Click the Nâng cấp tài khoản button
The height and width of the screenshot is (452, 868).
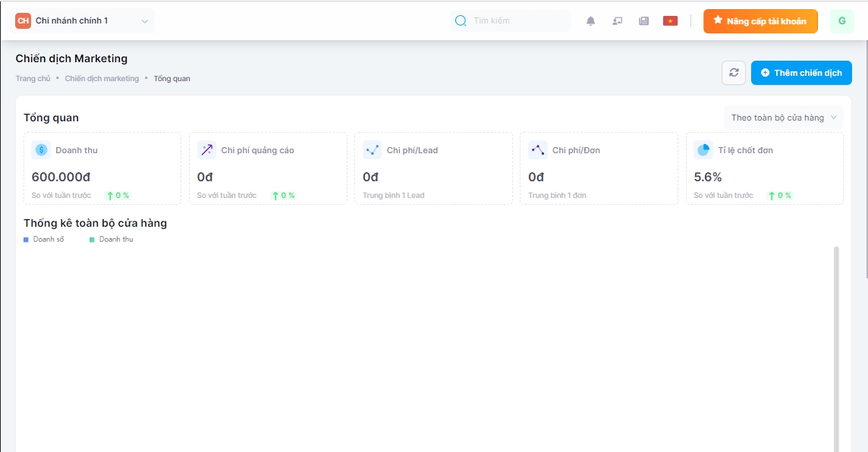pos(759,21)
